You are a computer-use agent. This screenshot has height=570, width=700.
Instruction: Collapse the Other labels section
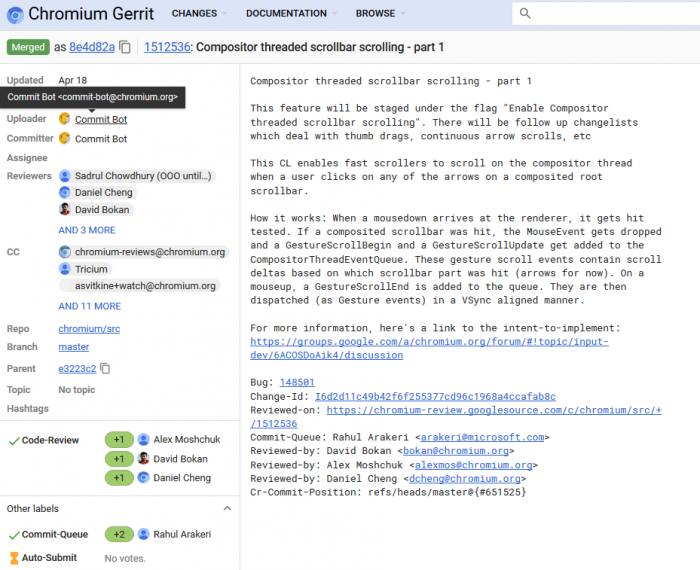tap(227, 508)
